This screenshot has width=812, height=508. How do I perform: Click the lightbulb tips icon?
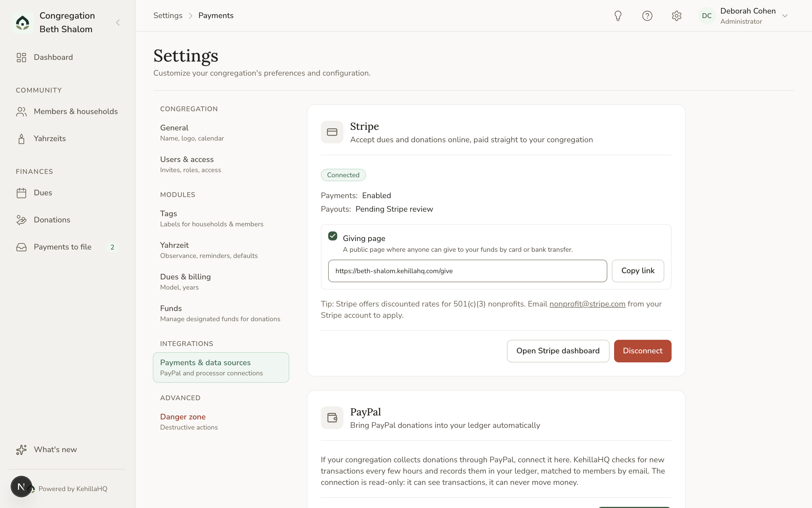(618, 16)
